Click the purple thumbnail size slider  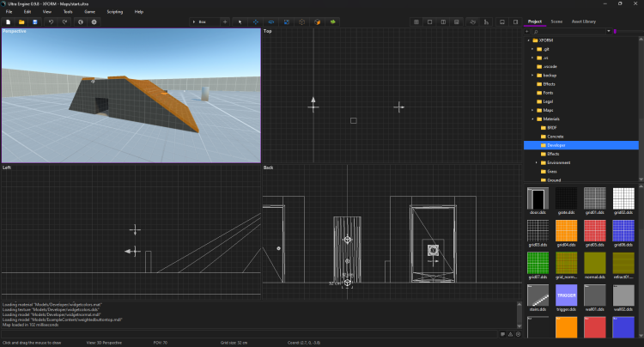coord(615,31)
